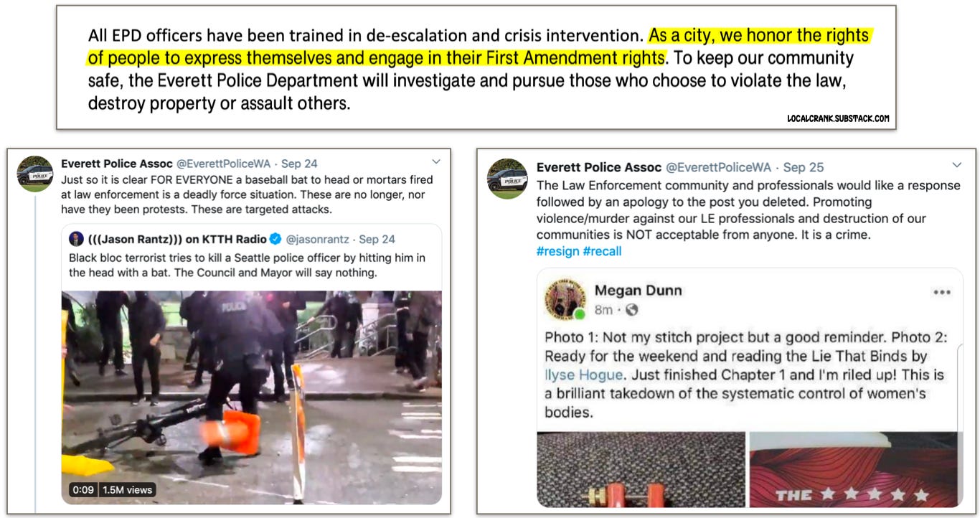This screenshot has height=518, width=980.
Task: Click the globe privacy icon under Megan Dunn
Action: coord(632,310)
